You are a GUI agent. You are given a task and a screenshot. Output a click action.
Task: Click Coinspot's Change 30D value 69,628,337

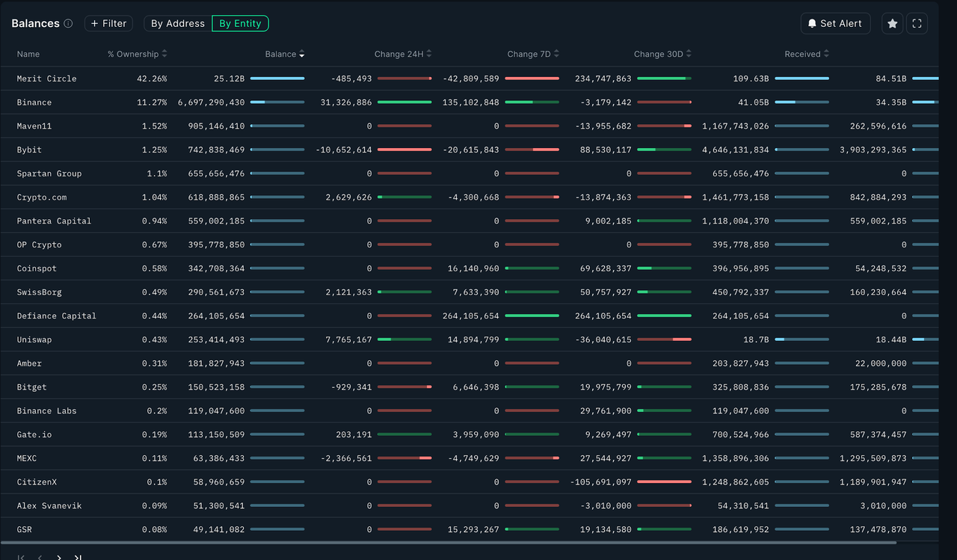(606, 268)
